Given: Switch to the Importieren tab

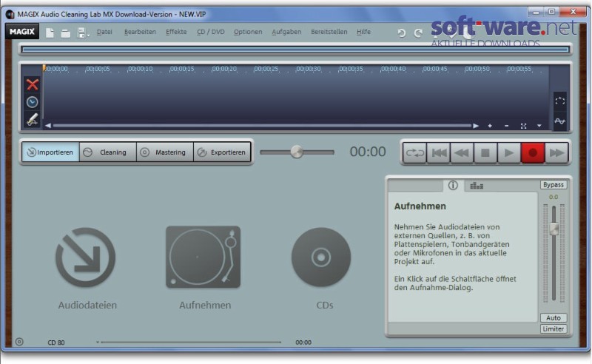Looking at the screenshot, I should tap(50, 152).
